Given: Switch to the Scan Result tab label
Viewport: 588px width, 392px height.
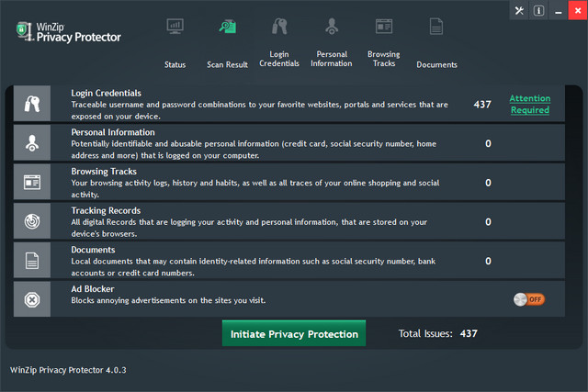Looking at the screenshot, I should (227, 64).
